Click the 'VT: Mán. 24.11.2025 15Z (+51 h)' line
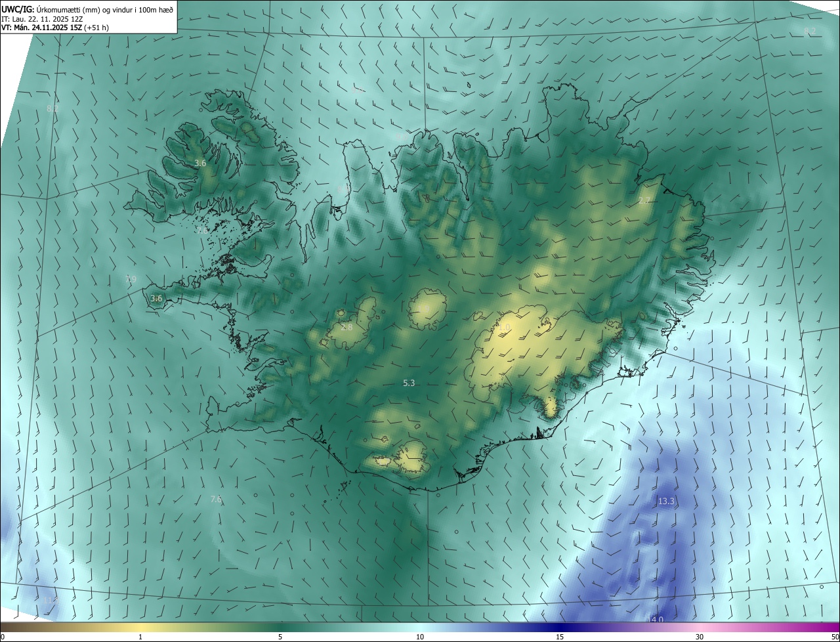 coord(55,28)
